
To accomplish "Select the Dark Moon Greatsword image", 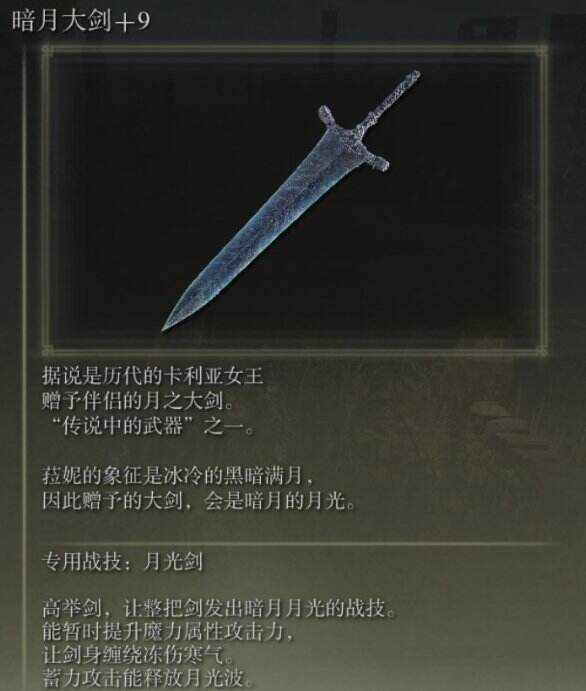I will 290,201.
